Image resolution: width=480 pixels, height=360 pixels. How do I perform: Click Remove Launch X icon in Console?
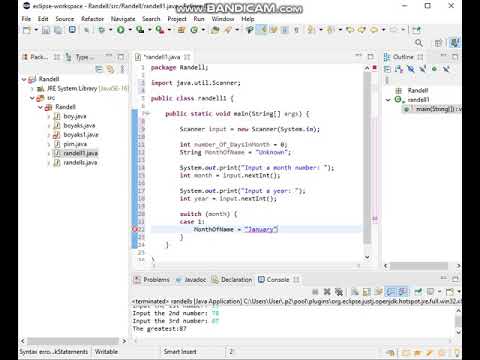pyautogui.click(x=327, y=292)
